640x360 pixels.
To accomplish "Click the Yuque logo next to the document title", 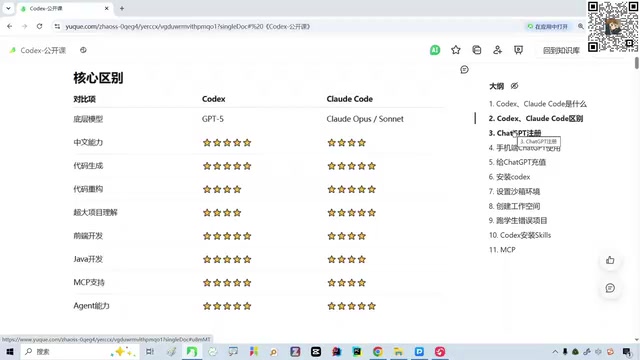I will click(13, 50).
